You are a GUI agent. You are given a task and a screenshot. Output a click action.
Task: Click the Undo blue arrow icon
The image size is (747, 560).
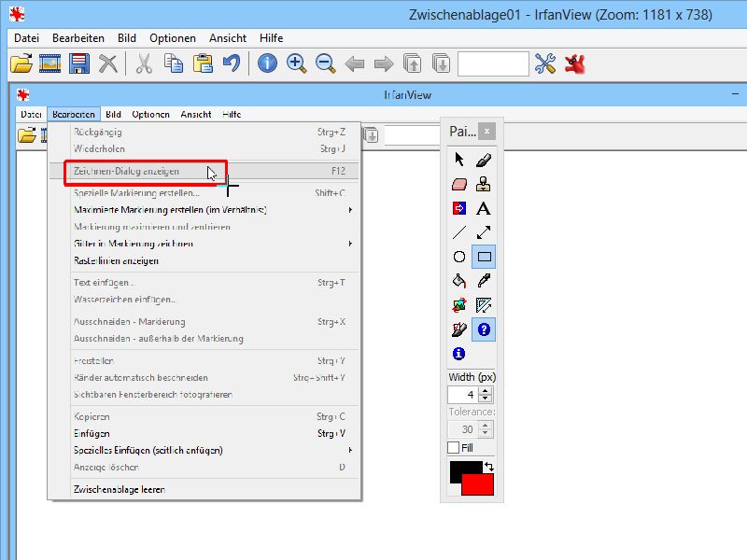pos(232,63)
